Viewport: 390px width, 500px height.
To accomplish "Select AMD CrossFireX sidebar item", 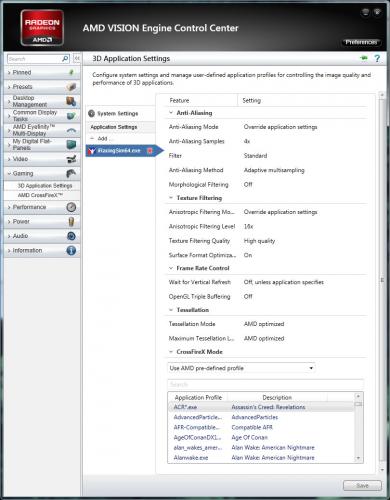I will [40, 195].
